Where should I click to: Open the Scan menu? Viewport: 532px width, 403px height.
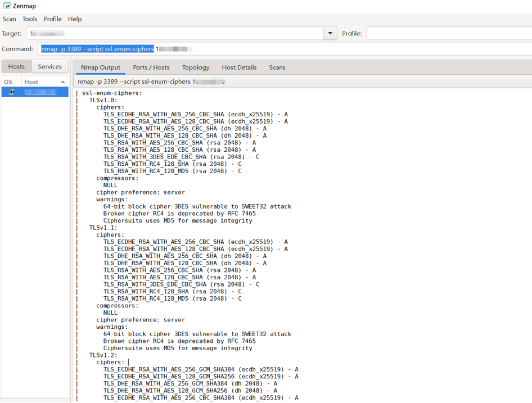click(9, 19)
